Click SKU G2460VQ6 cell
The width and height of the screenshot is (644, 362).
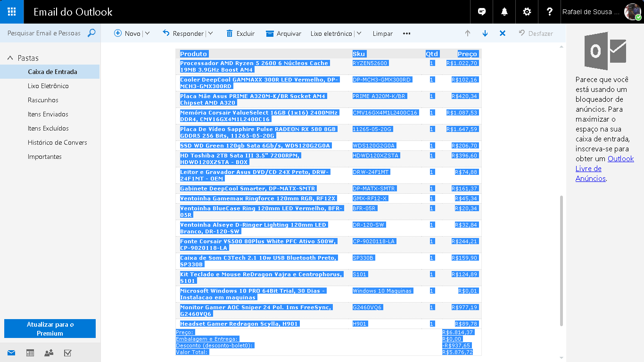point(367,307)
